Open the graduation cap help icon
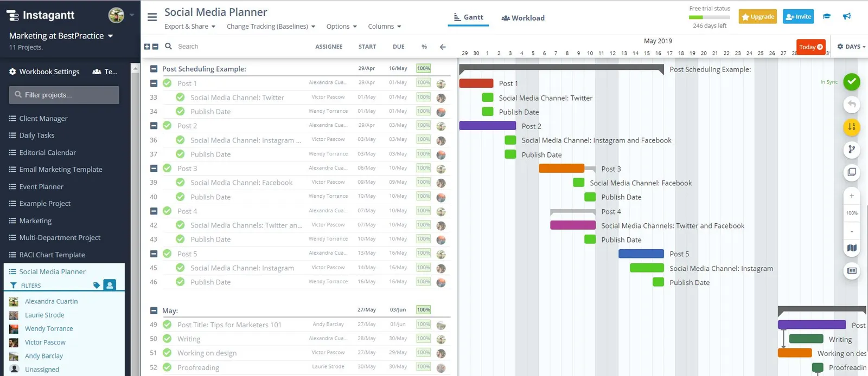 827,16
